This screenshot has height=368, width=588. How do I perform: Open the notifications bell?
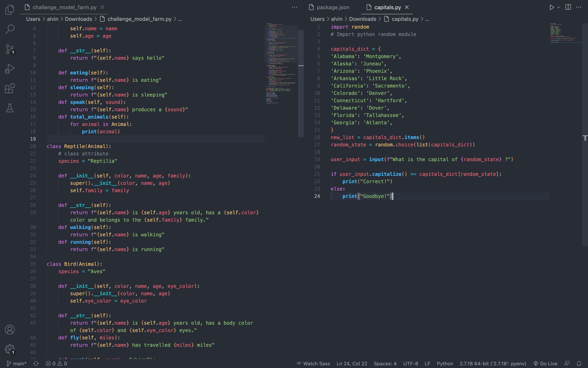(579, 364)
